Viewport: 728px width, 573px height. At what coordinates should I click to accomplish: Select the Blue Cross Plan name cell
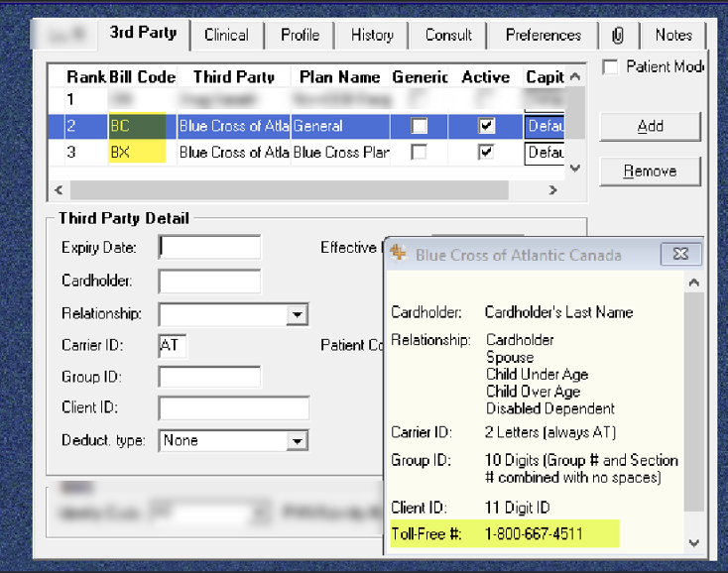340,153
